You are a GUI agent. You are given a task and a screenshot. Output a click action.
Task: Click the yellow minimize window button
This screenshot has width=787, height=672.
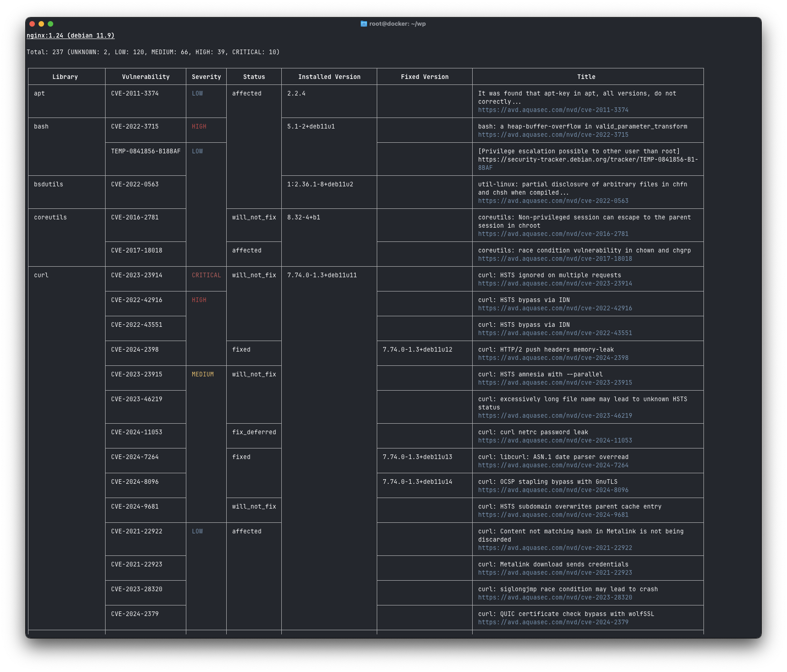tap(41, 24)
